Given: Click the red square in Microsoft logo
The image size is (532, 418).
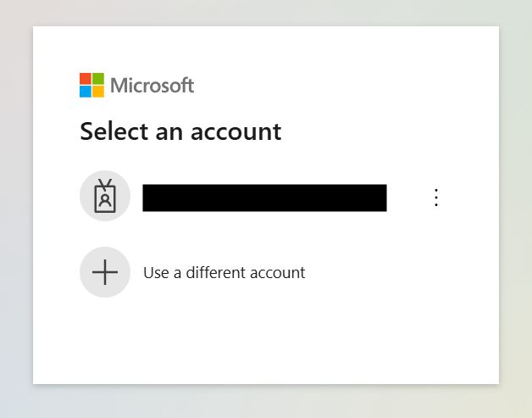Looking at the screenshot, I should (x=86, y=79).
